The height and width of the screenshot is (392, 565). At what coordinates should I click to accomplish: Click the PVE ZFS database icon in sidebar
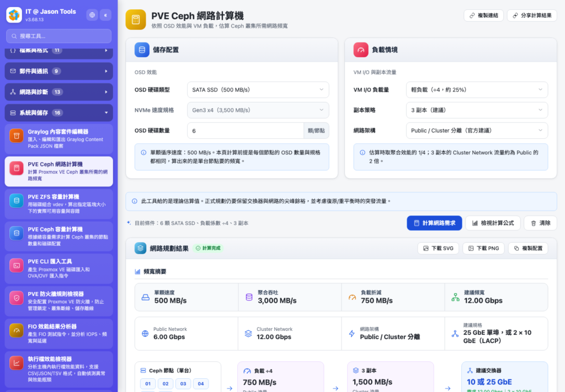tap(16, 201)
